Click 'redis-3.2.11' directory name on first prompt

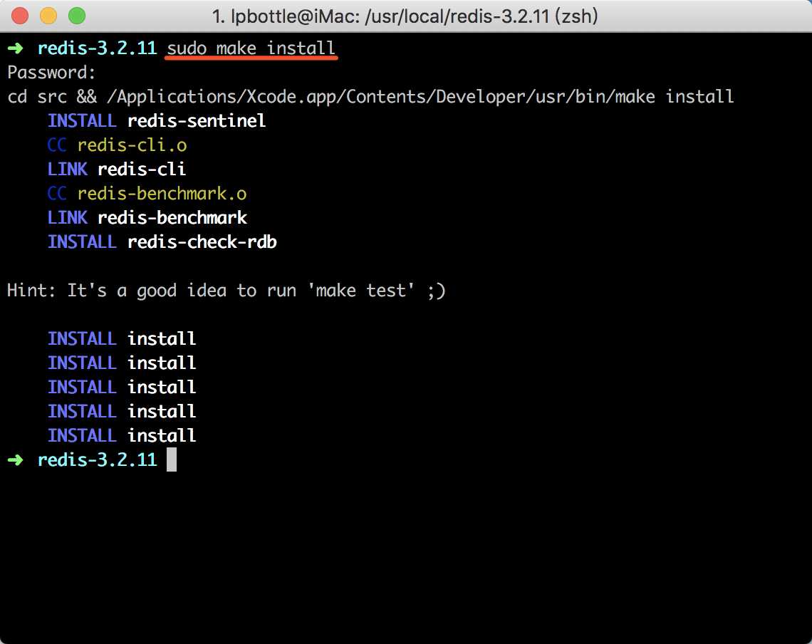(x=98, y=48)
